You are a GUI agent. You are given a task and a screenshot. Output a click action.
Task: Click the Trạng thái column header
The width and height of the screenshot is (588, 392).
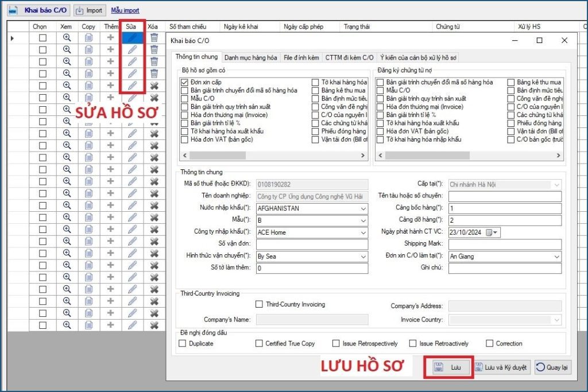click(x=386, y=26)
